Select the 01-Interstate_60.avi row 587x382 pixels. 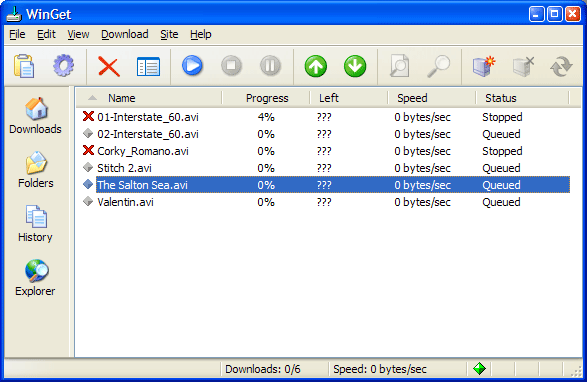(x=326, y=117)
